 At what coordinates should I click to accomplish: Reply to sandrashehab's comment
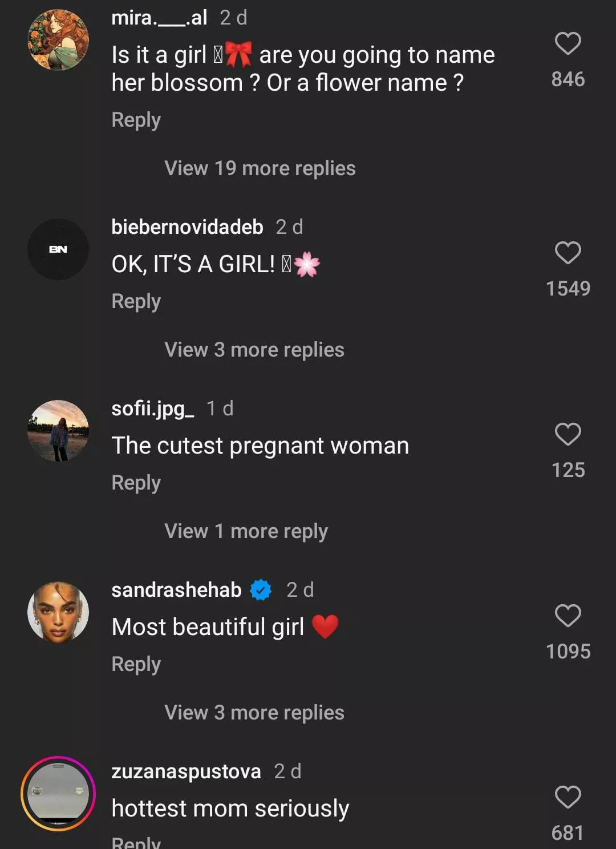pos(136,665)
